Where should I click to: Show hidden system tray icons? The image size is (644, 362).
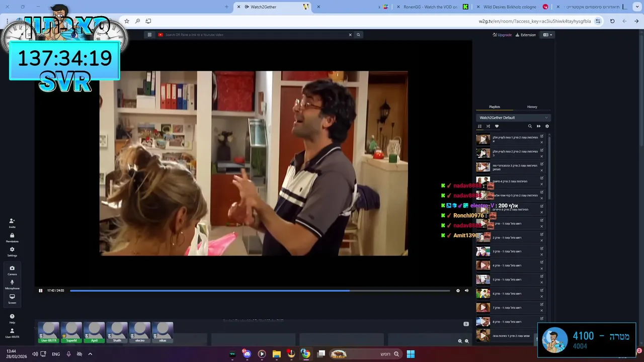coord(90,354)
